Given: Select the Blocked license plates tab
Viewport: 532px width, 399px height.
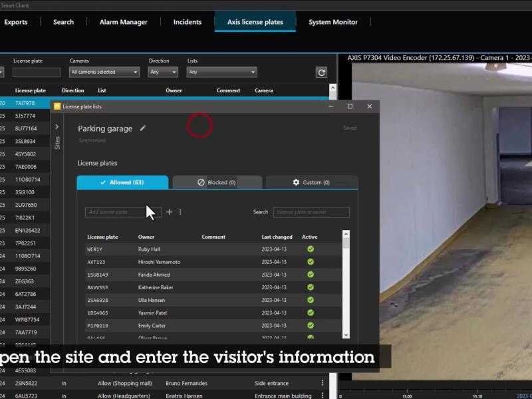Looking at the screenshot, I should point(216,182).
